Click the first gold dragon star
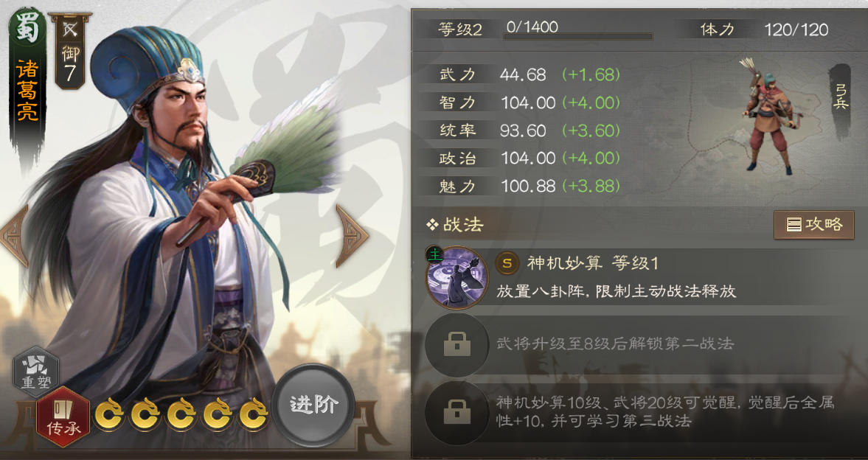Viewport: 868px width, 460px height. tap(108, 414)
